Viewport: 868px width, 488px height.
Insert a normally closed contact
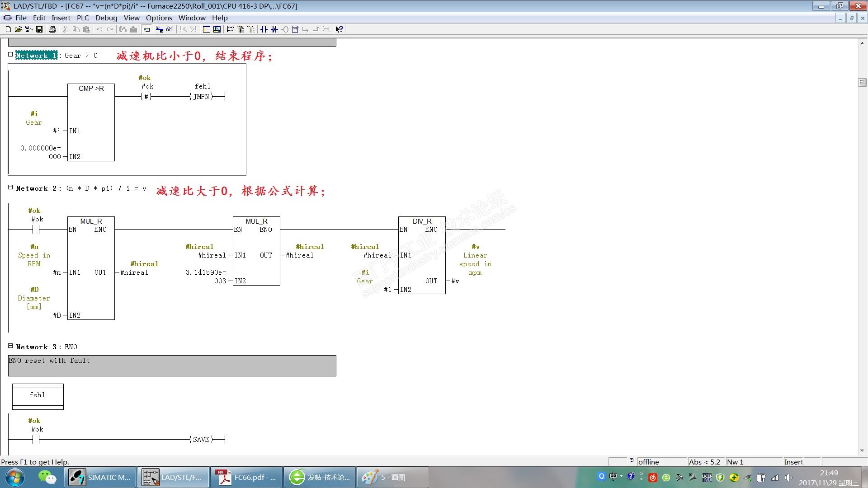[x=274, y=29]
